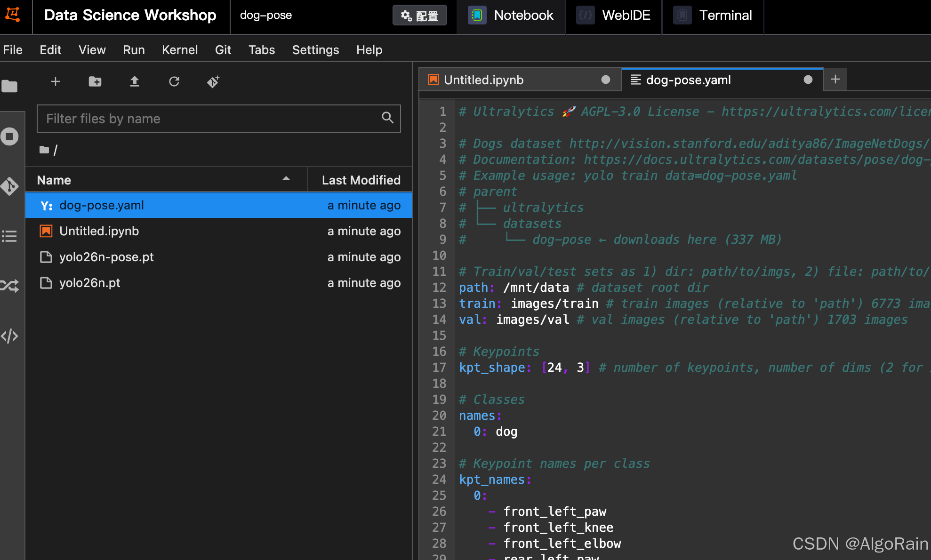Select dog-pose.yaml in file browser

coord(219,205)
